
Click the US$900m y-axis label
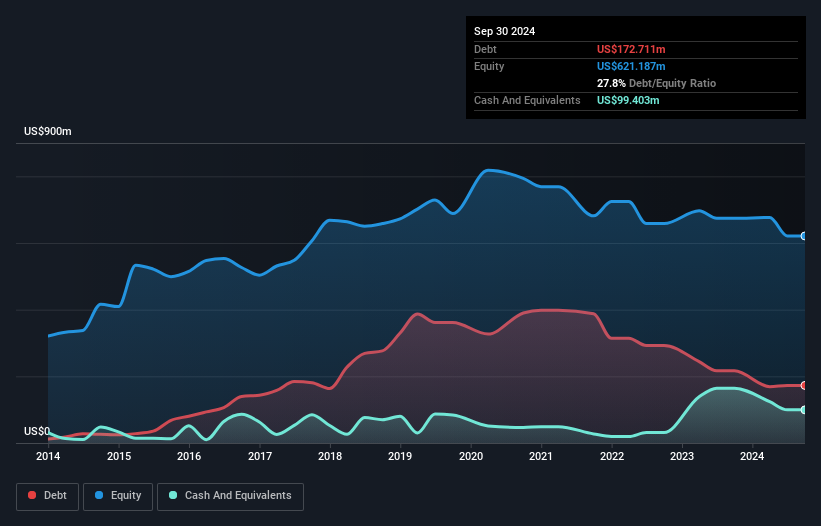coord(48,131)
